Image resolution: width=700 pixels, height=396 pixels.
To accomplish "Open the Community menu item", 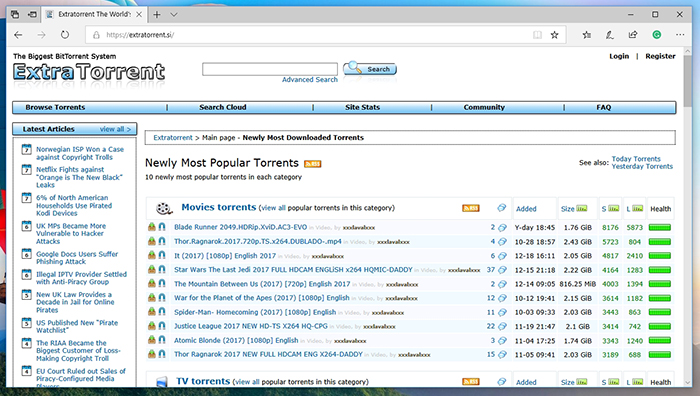I will (x=484, y=108).
